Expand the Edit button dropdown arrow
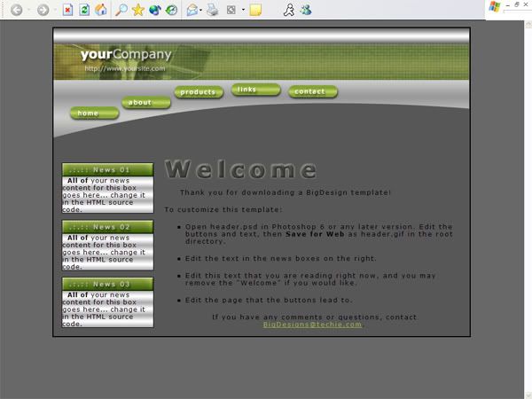Screen dimensions: 532x399 tap(242, 11)
